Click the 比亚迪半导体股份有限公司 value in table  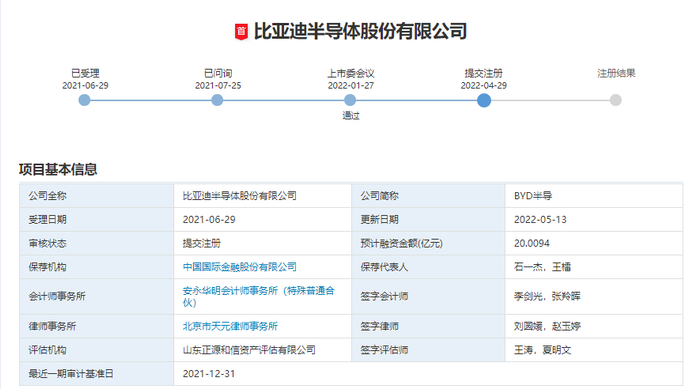pyautogui.click(x=240, y=196)
